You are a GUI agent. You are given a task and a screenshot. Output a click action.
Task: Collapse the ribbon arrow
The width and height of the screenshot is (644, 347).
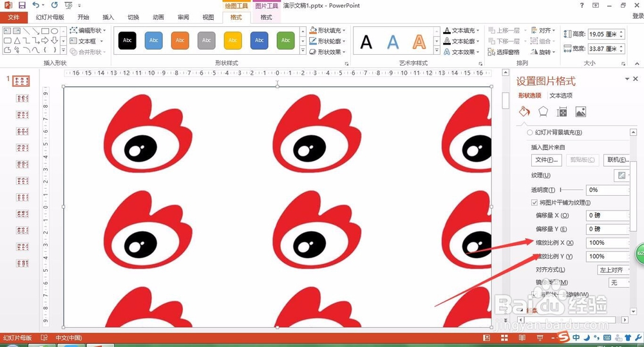click(637, 63)
